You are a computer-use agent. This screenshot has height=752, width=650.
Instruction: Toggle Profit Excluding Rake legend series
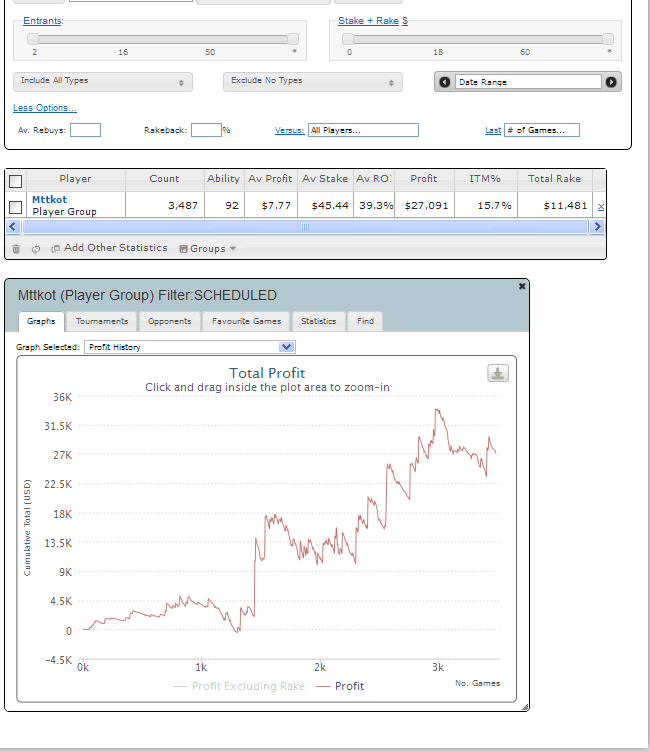click(x=239, y=686)
